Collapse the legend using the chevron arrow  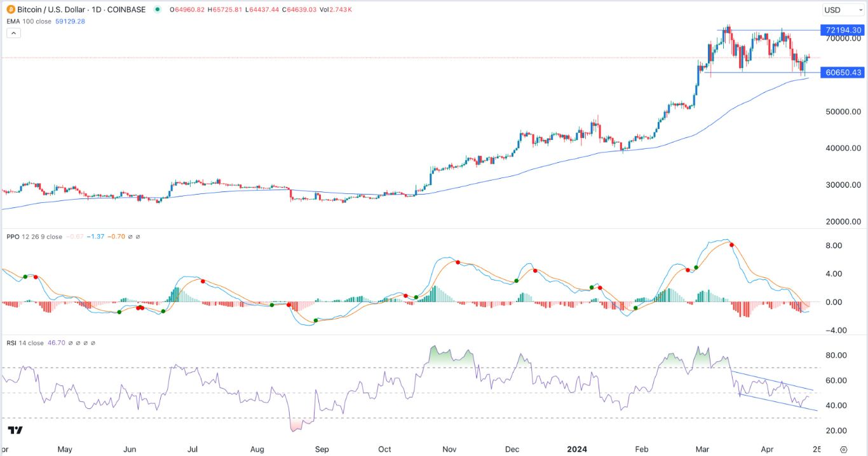pyautogui.click(x=13, y=32)
